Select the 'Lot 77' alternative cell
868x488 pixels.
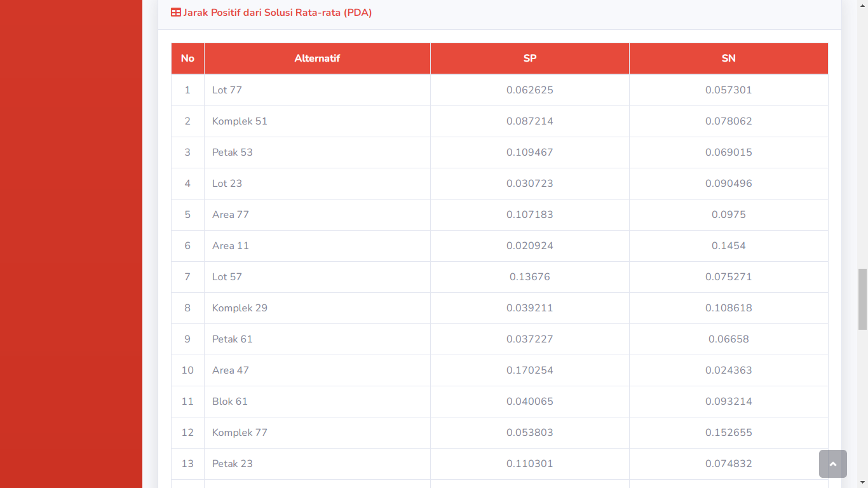[317, 90]
